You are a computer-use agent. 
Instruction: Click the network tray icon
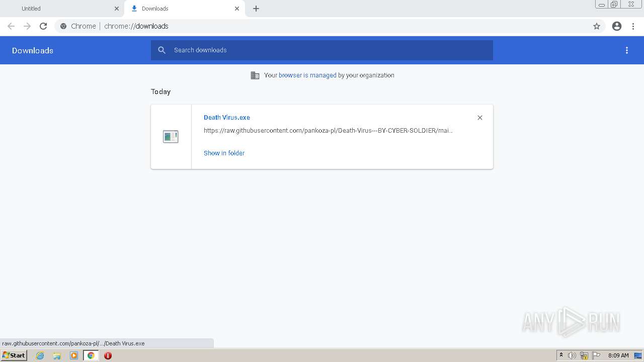(x=584, y=355)
